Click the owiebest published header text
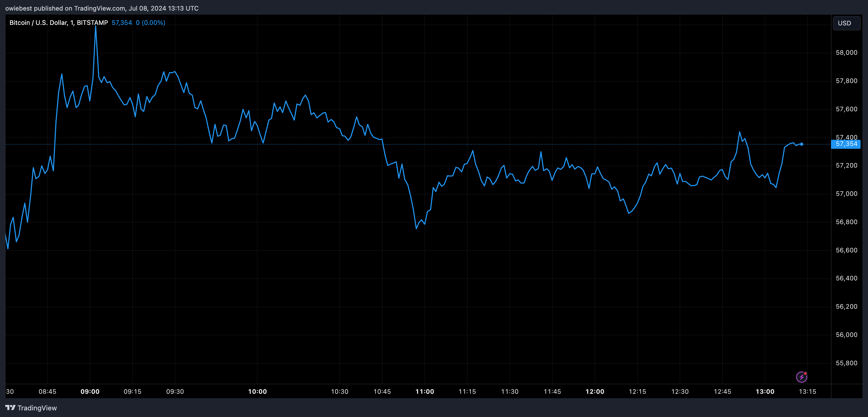 pyautogui.click(x=102, y=8)
